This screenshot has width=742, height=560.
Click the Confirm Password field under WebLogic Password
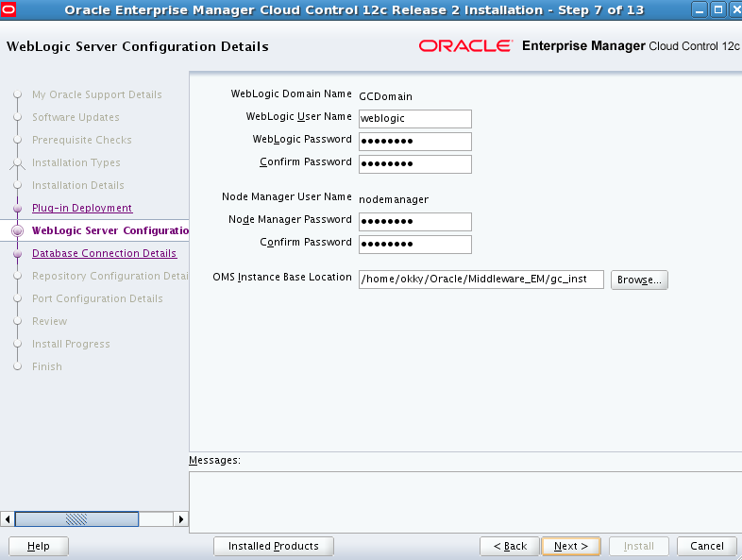(x=415, y=164)
